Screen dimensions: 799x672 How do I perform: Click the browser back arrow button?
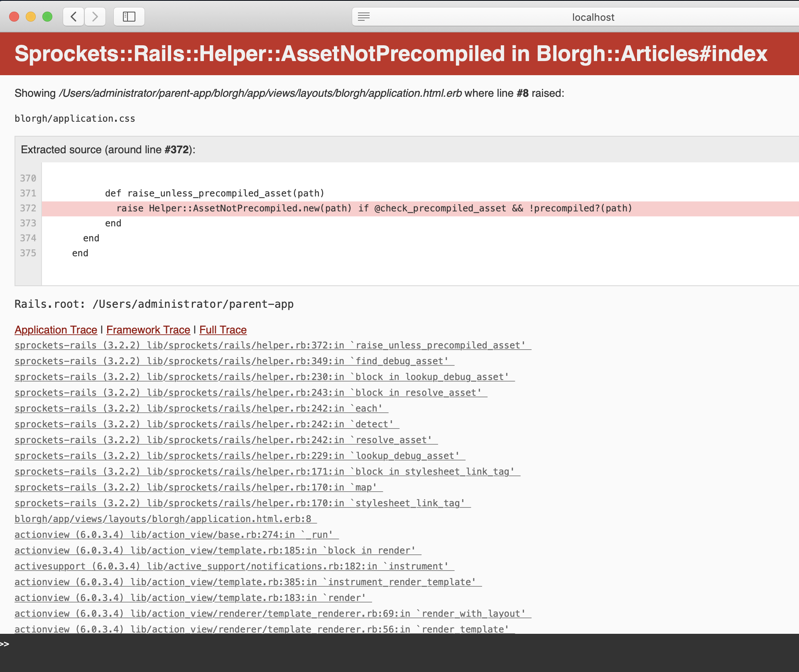pyautogui.click(x=74, y=17)
